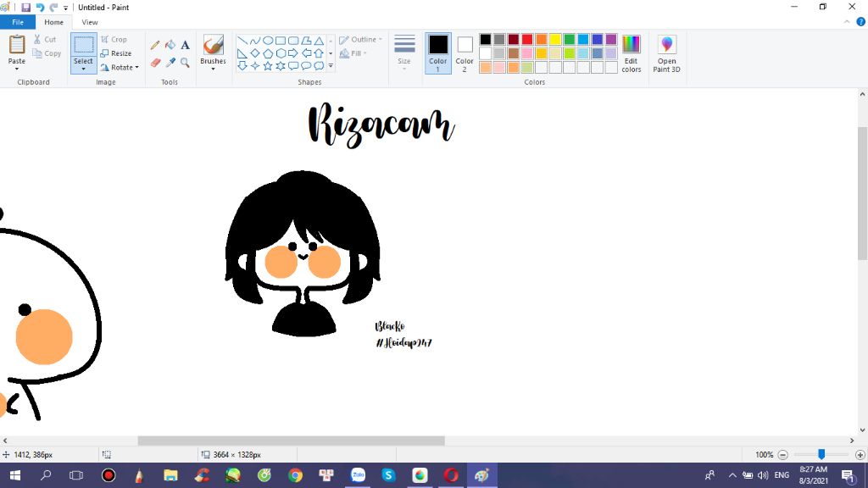Switch to the Home tab

click(x=53, y=22)
